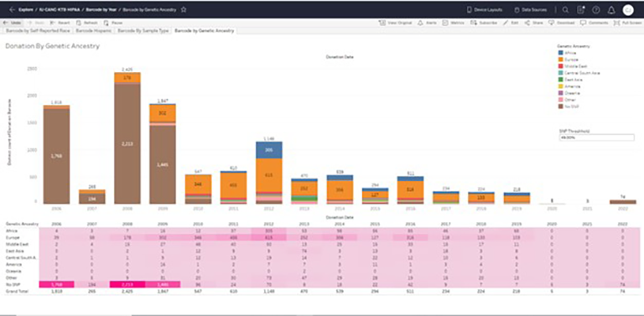The image size is (644, 316).
Task: Click Undo in the toolbar
Action: click(x=12, y=23)
